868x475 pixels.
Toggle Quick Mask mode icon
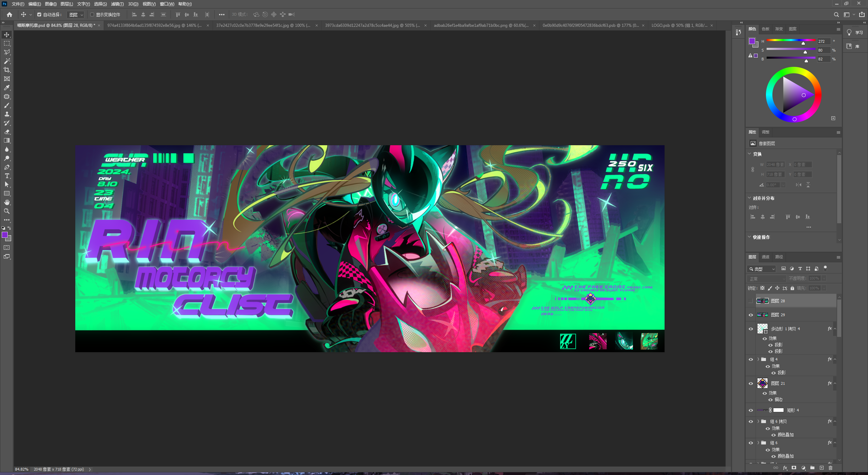[7, 248]
